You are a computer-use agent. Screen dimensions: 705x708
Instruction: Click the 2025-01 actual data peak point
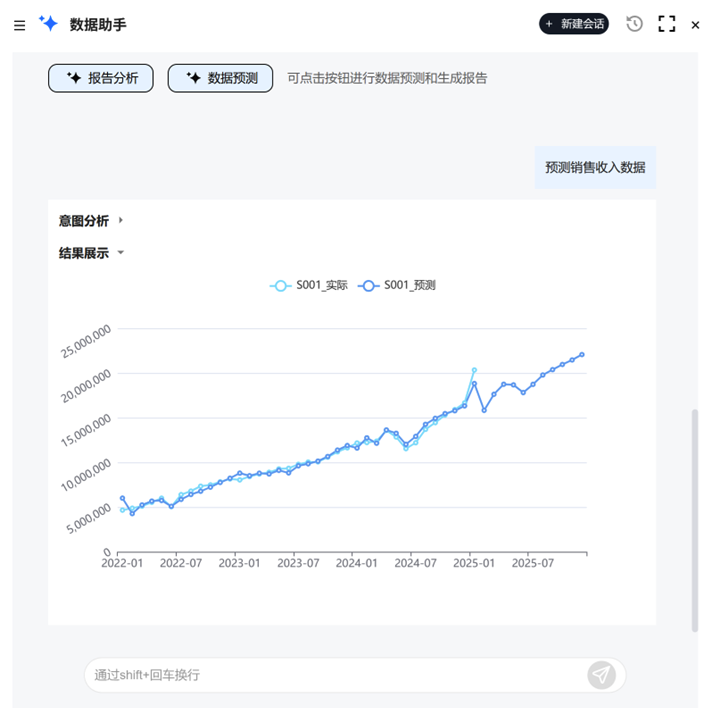click(474, 370)
